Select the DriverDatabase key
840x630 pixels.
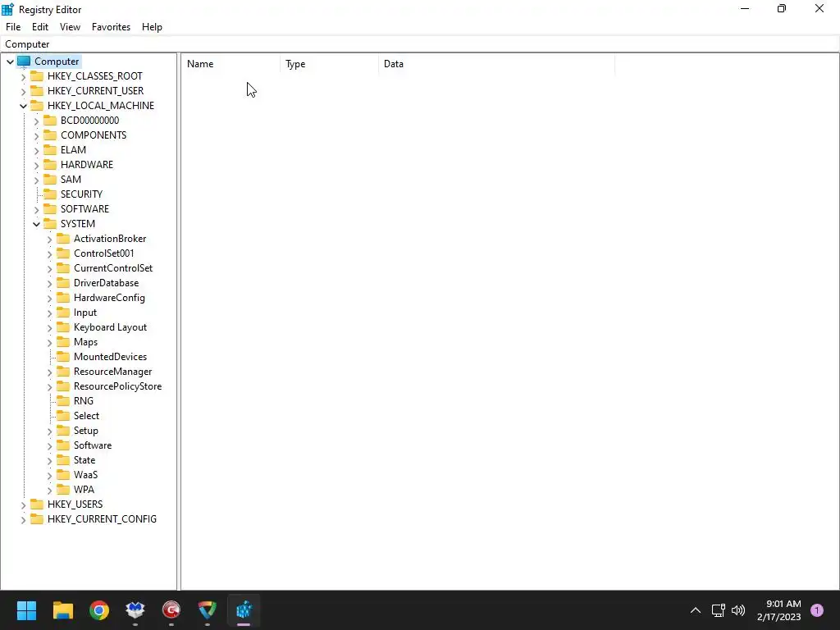click(106, 283)
